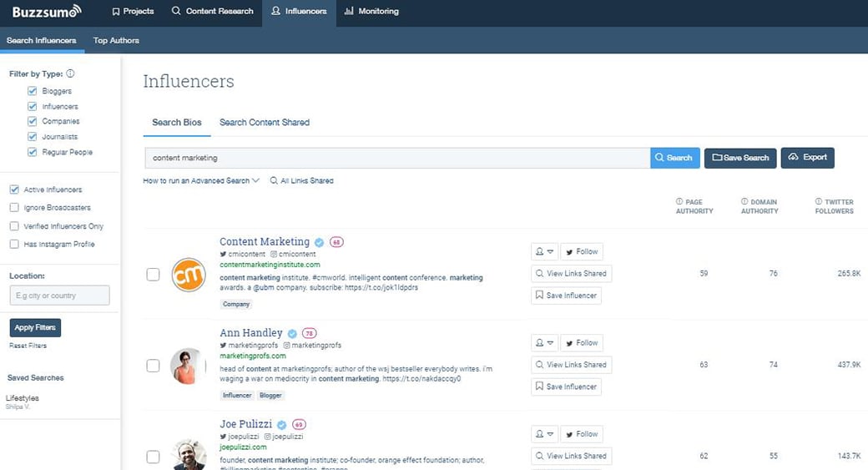Click the Buzzsumo logo

pyautogui.click(x=47, y=11)
